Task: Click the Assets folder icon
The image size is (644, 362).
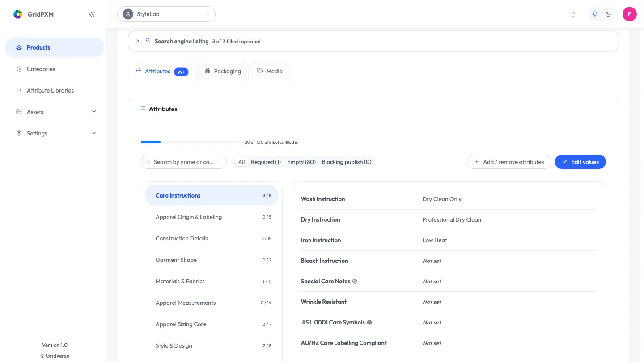Action: [x=19, y=112]
